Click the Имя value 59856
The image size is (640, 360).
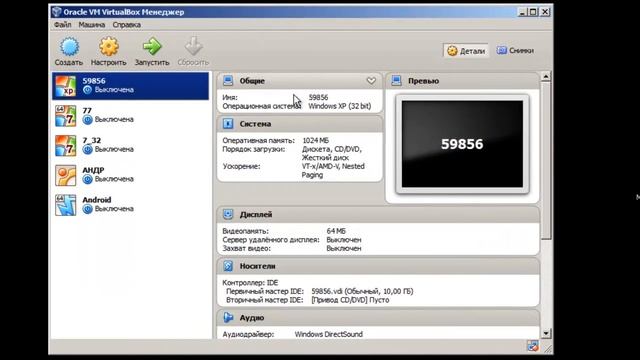(318, 98)
